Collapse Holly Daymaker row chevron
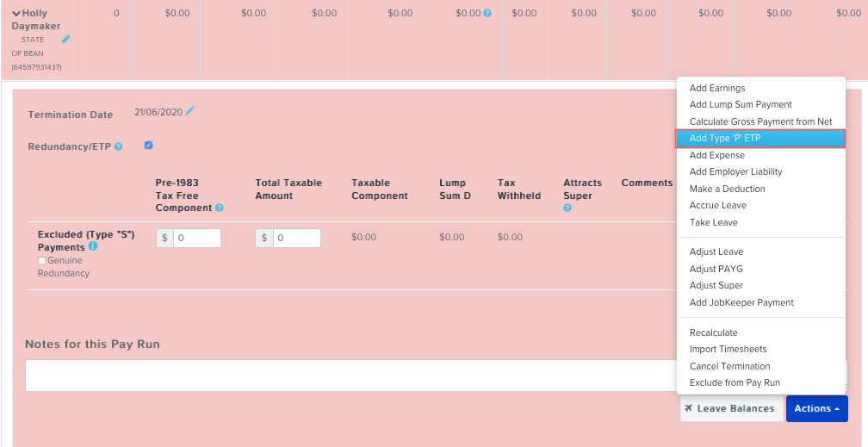The width and height of the screenshot is (868, 447). [x=15, y=14]
